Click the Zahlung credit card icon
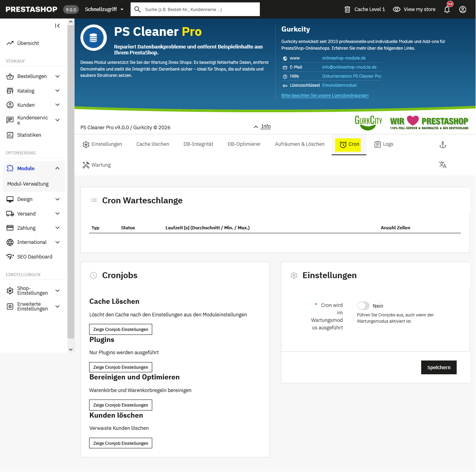This screenshot has height=472, width=476. (x=10, y=228)
